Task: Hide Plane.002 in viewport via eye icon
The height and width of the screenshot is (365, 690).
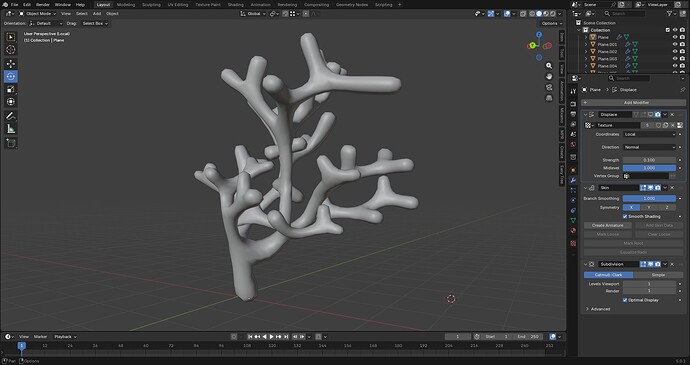Action: (675, 52)
